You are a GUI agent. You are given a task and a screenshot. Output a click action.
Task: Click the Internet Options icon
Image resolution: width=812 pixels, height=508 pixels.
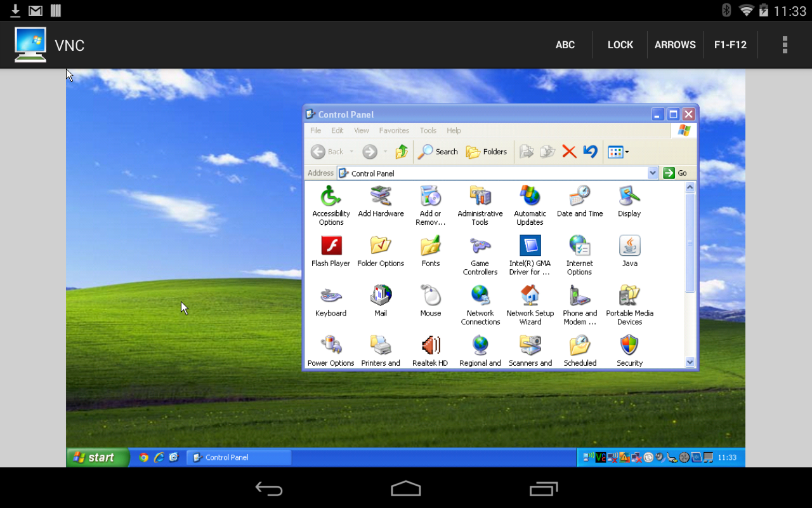tap(580, 247)
